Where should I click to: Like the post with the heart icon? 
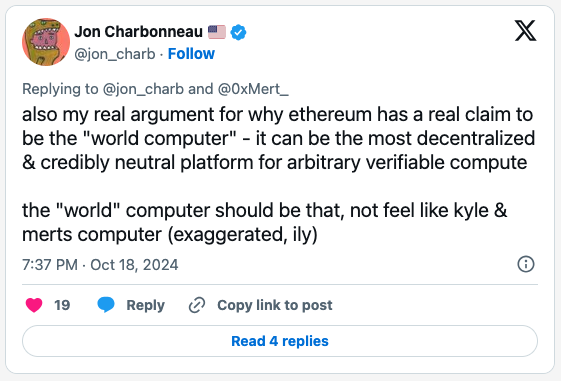pyautogui.click(x=34, y=305)
